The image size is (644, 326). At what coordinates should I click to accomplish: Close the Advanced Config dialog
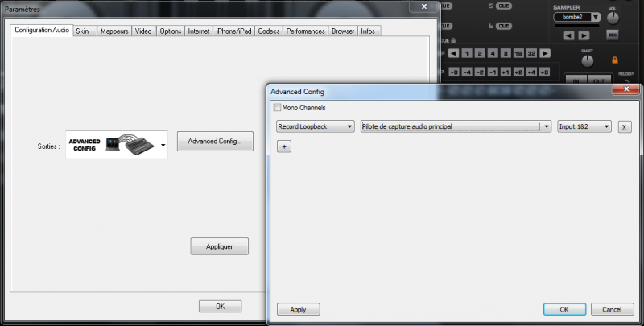(626, 89)
